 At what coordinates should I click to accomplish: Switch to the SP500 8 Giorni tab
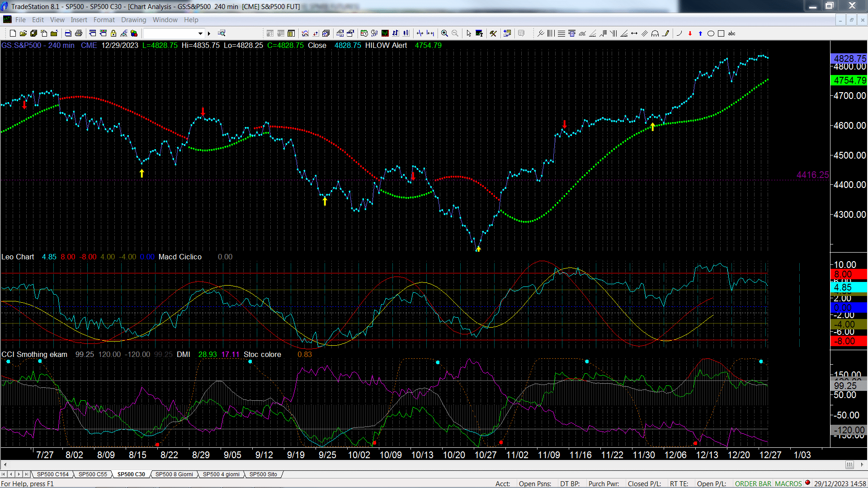(x=174, y=474)
